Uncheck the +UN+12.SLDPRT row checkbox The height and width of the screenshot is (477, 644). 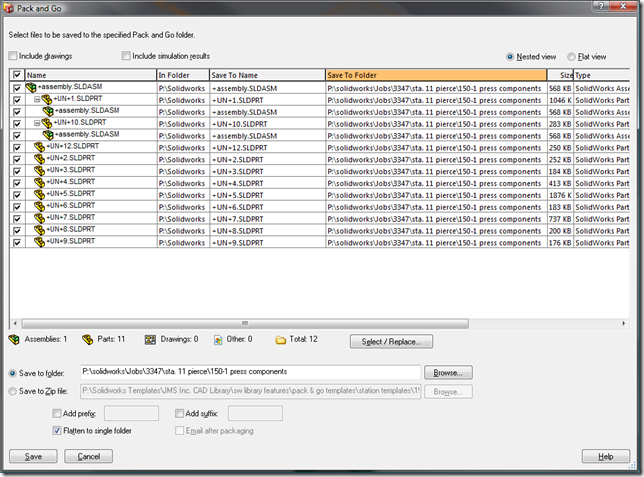[x=17, y=147]
